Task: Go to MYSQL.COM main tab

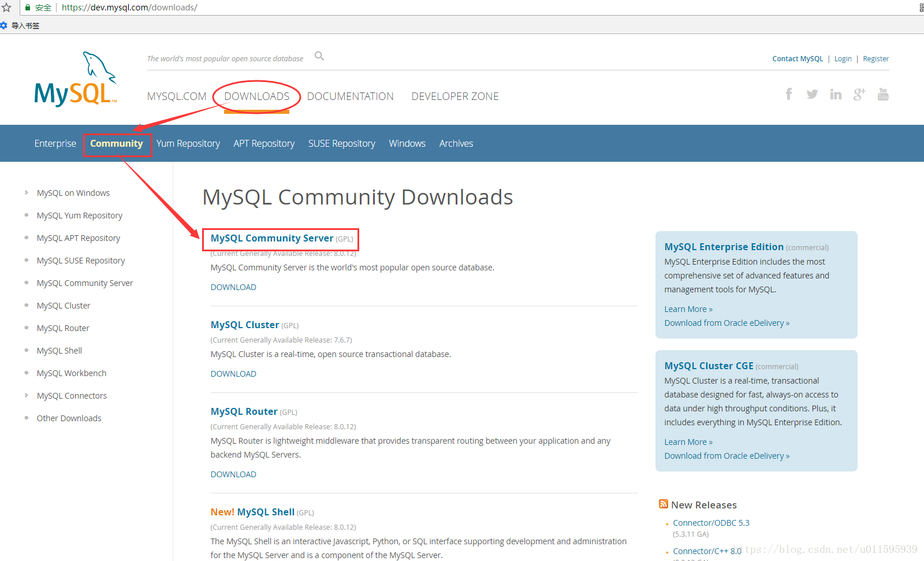Action: [x=177, y=96]
